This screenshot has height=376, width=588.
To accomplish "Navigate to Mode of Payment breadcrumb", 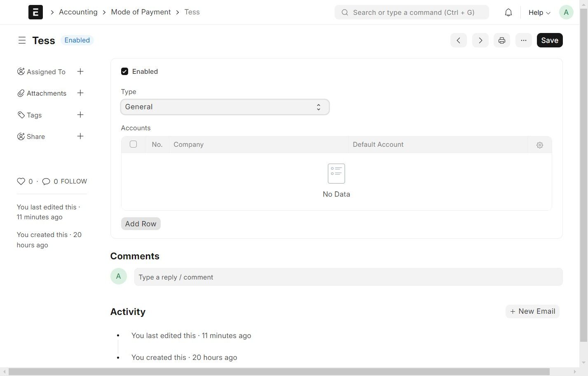I will [141, 12].
